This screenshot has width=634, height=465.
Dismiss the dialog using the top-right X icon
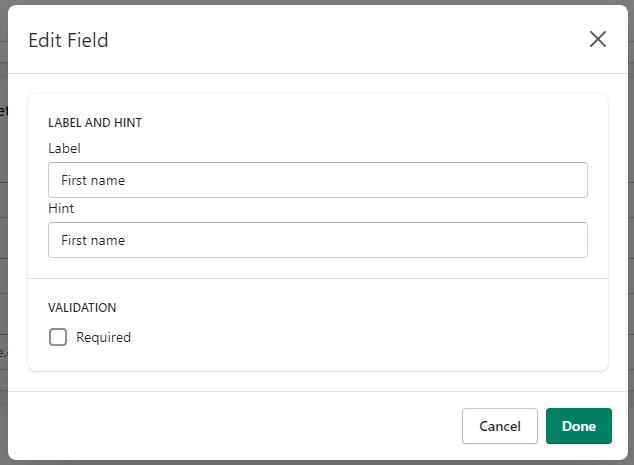click(597, 39)
